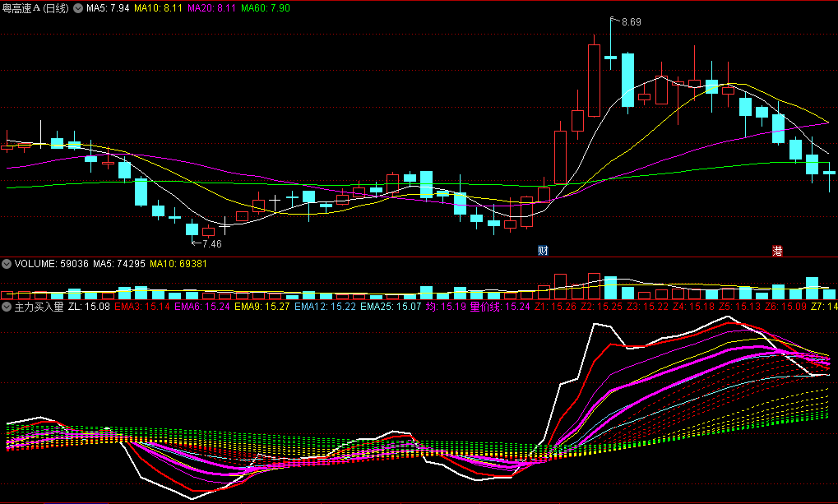Click the VOLUME: 59036 label
This screenshot has height=504, width=838.
tap(51, 263)
